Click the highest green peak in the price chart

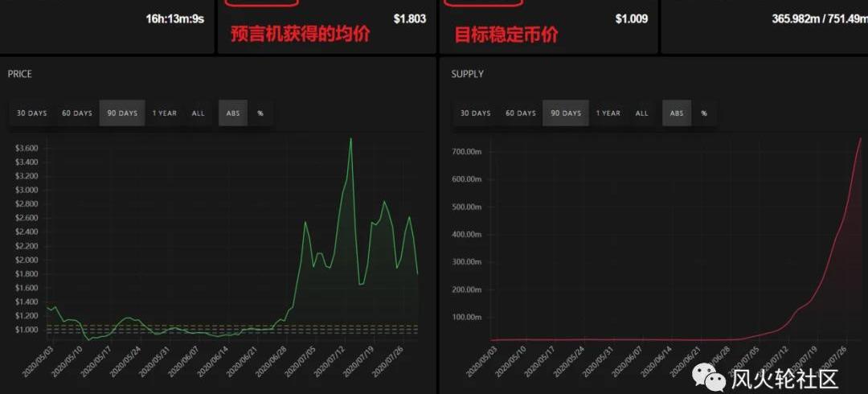(350, 139)
